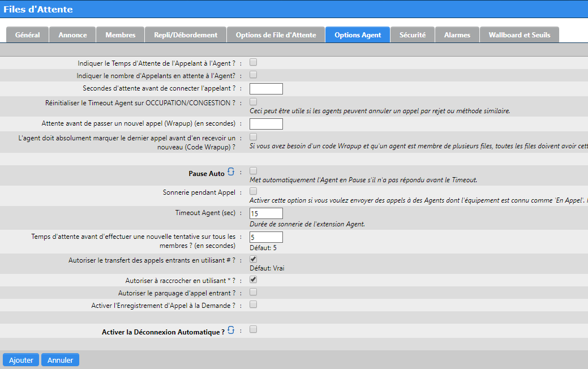Viewport: 588px width, 369px height.
Task: Go to the Membres tab
Action: pos(121,35)
